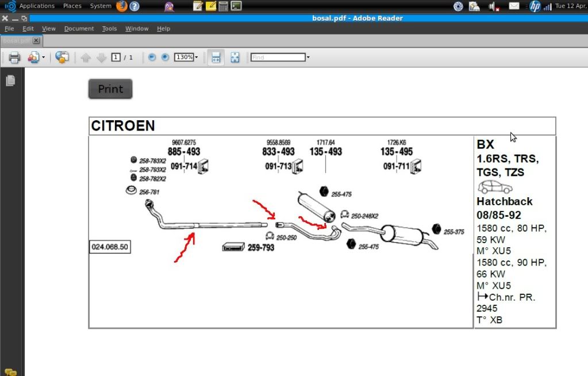The width and height of the screenshot is (588, 376).
Task: Open the Pages panel in sidebar
Action: click(10, 80)
